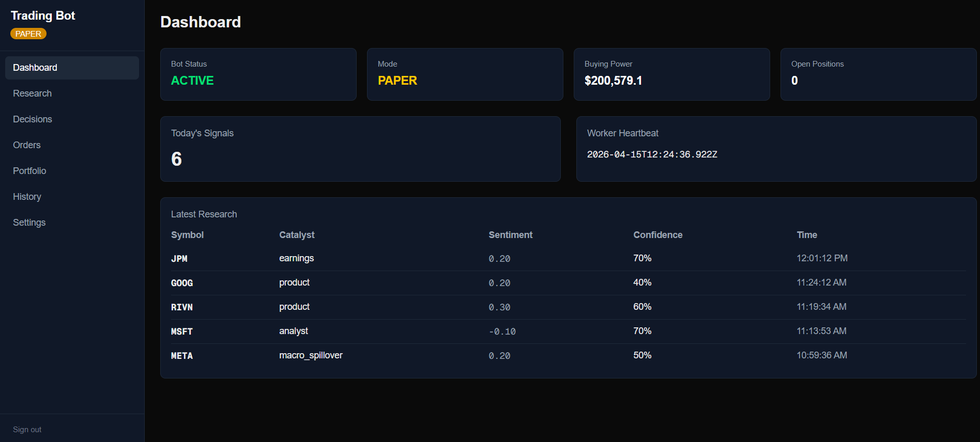
Task: Click the 60% confidence value
Action: pos(642,307)
